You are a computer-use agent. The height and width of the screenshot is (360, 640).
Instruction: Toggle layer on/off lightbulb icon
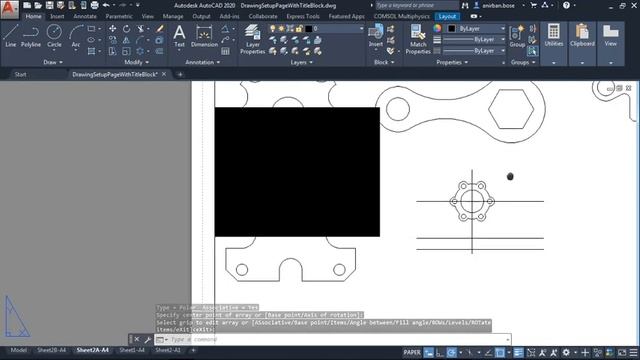272,29
